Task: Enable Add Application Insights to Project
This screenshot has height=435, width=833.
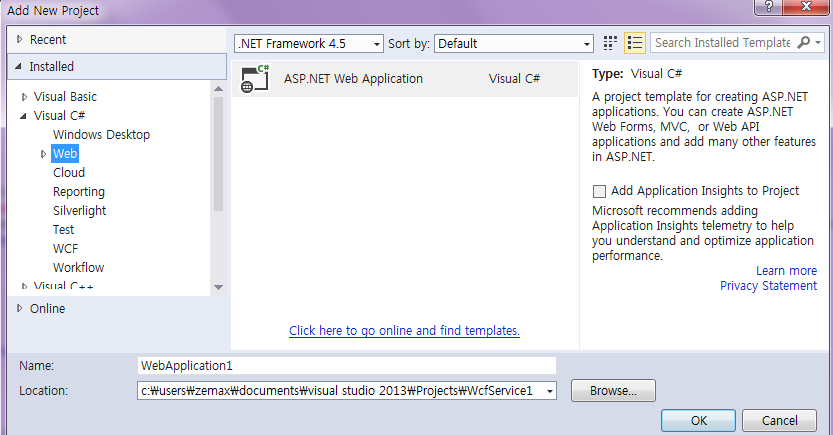Action: click(x=600, y=191)
